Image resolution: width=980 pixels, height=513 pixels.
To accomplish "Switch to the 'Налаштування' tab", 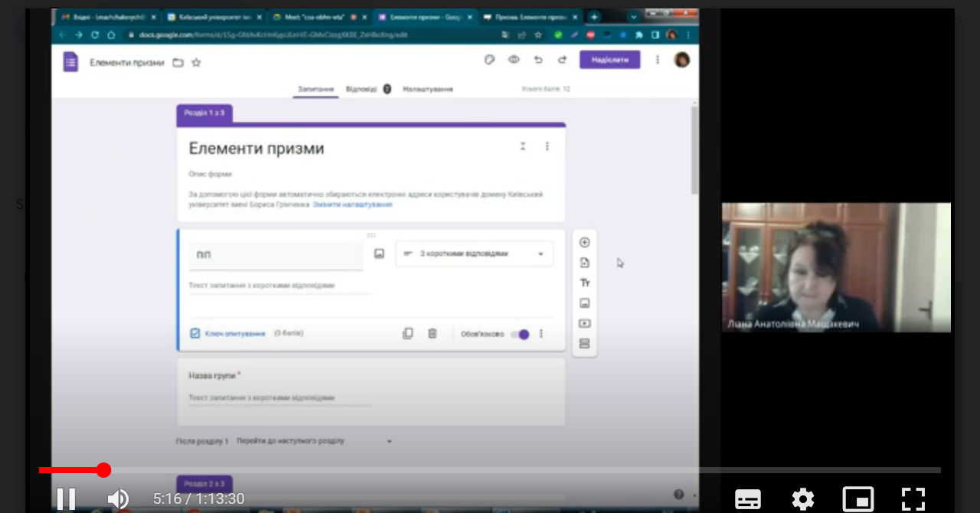I will coord(428,89).
